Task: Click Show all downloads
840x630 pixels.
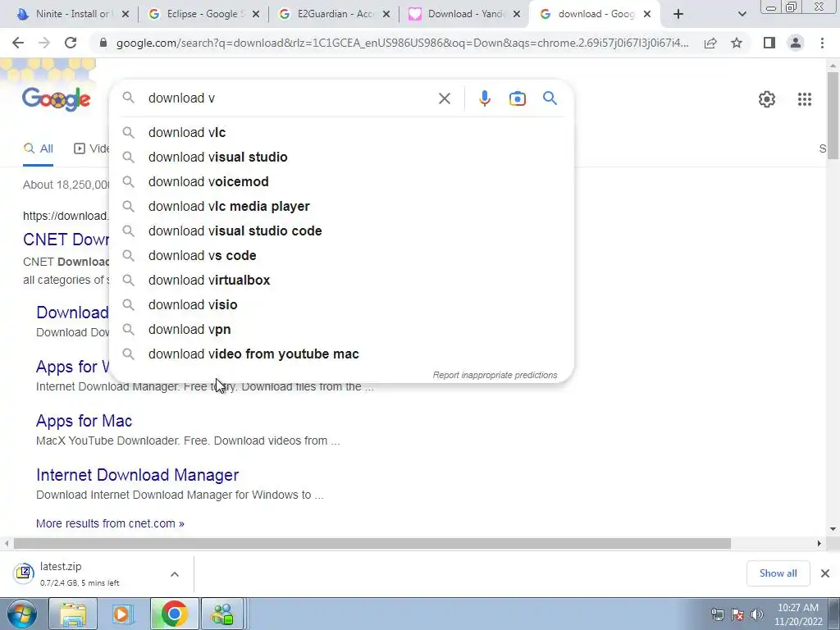Action: tap(778, 573)
